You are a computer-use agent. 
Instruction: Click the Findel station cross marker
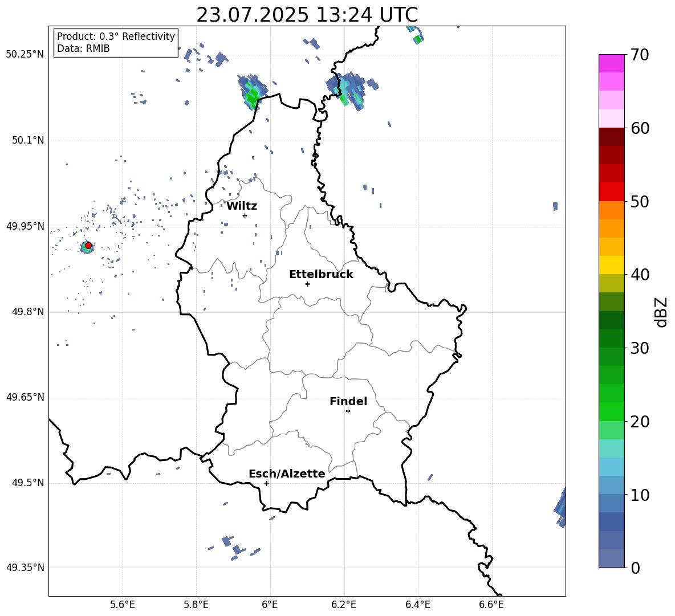tap(348, 411)
